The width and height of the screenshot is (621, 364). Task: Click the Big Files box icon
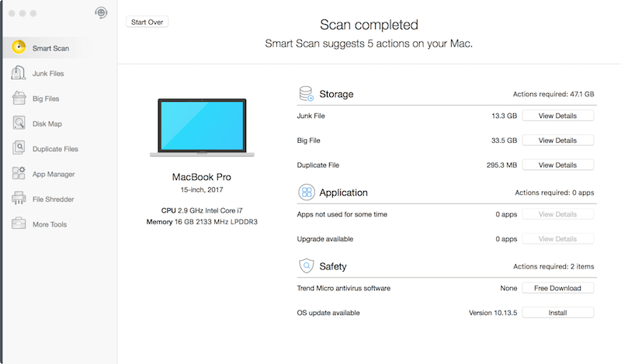[x=19, y=98]
